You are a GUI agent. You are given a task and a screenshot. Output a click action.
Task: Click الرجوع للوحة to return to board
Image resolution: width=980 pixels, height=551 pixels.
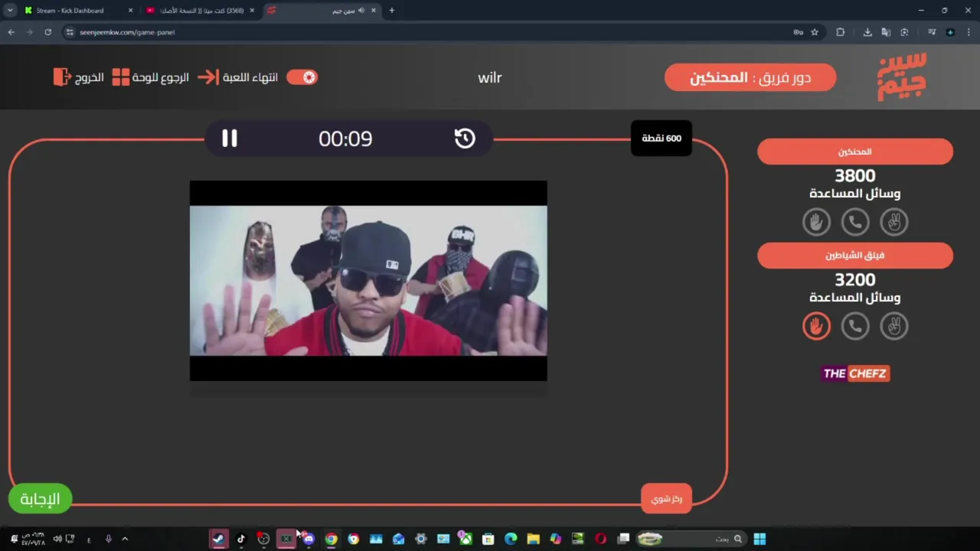150,77
